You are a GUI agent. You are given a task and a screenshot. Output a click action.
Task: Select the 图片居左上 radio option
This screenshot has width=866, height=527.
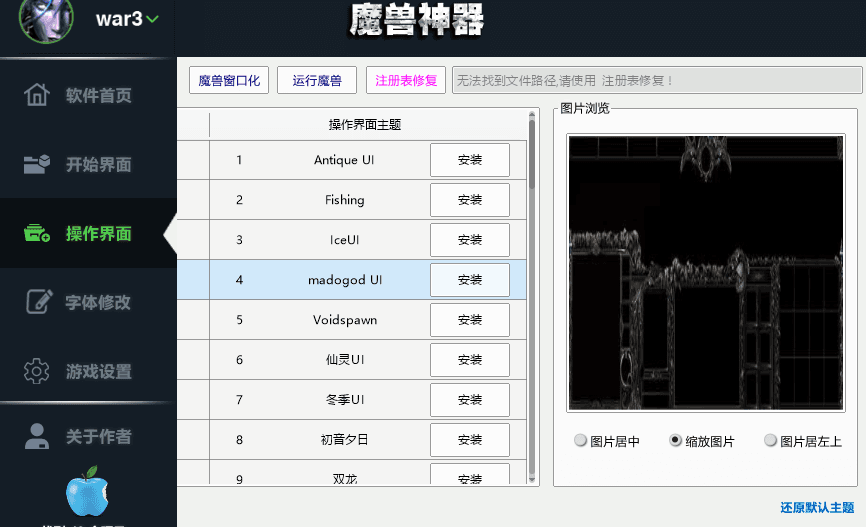(770, 441)
